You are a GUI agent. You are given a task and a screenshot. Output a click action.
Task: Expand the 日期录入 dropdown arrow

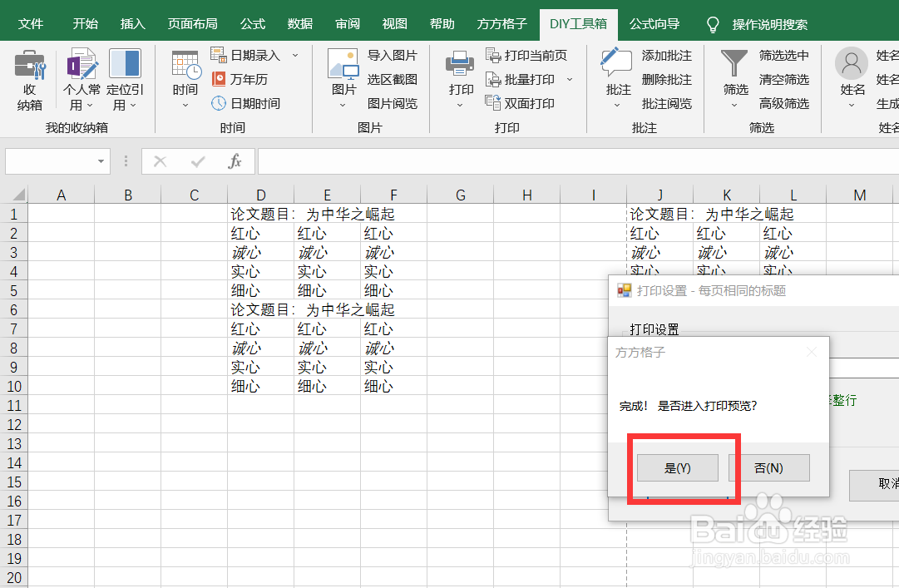(295, 56)
